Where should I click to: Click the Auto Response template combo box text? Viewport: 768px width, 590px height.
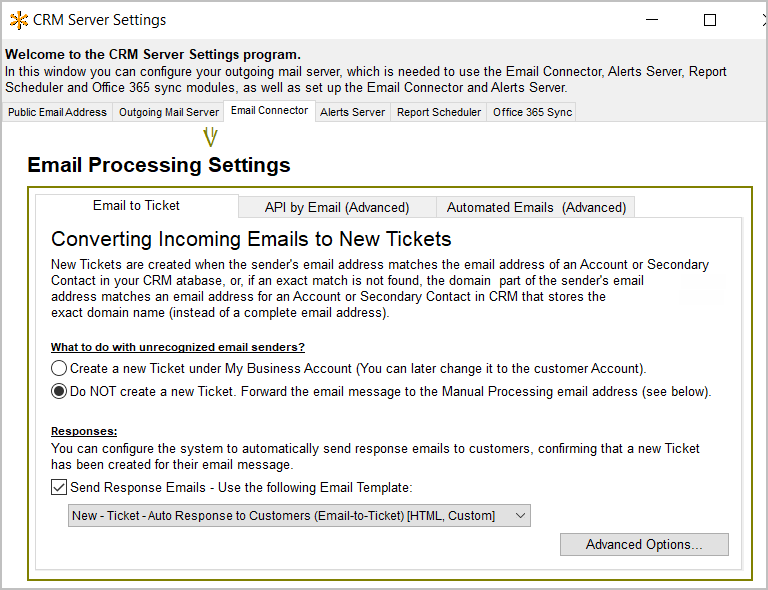283,516
